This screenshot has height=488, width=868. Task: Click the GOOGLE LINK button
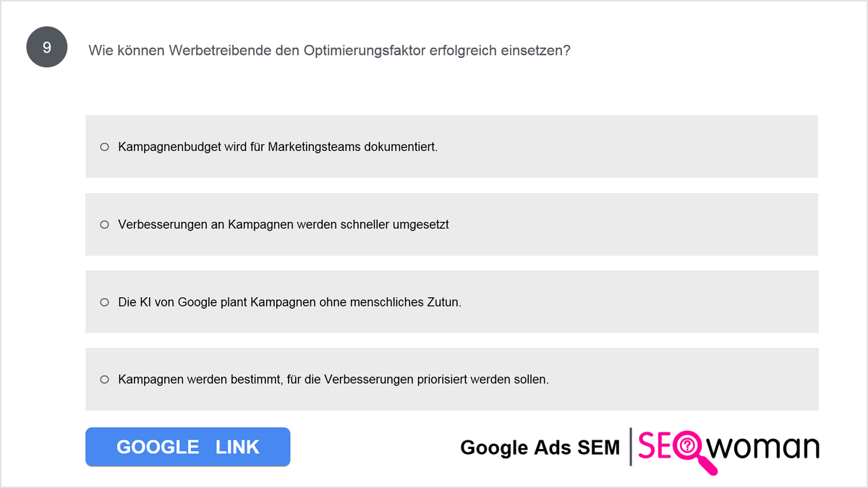click(188, 447)
